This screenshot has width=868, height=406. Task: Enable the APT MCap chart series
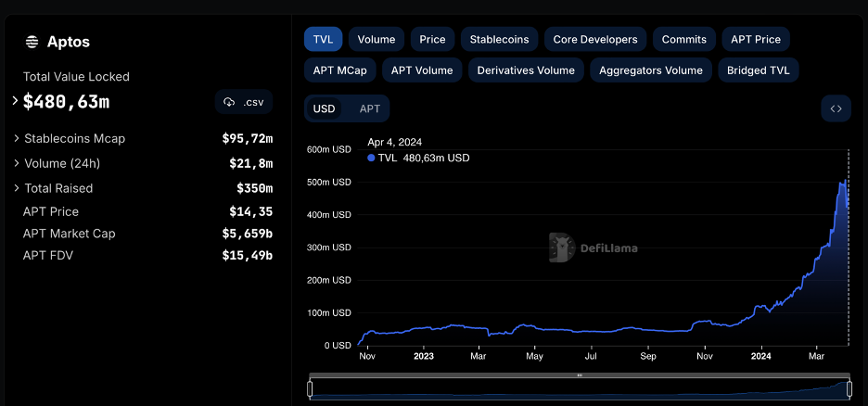pyautogui.click(x=340, y=70)
